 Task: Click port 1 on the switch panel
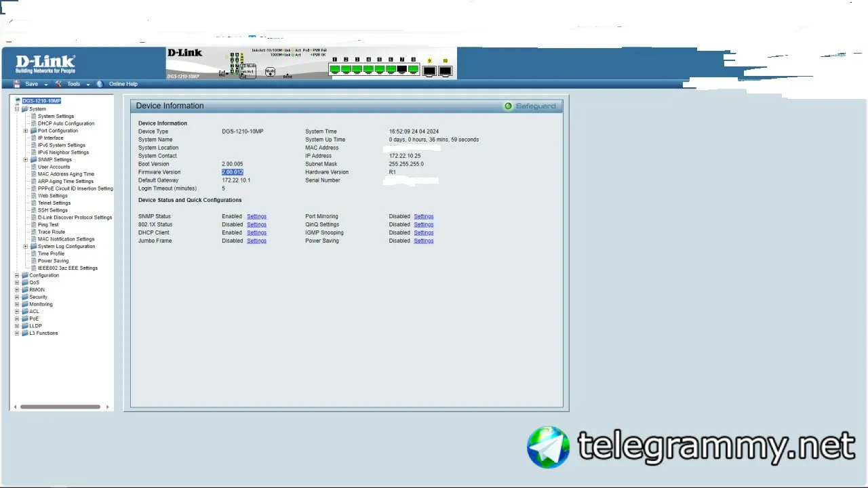coord(335,69)
